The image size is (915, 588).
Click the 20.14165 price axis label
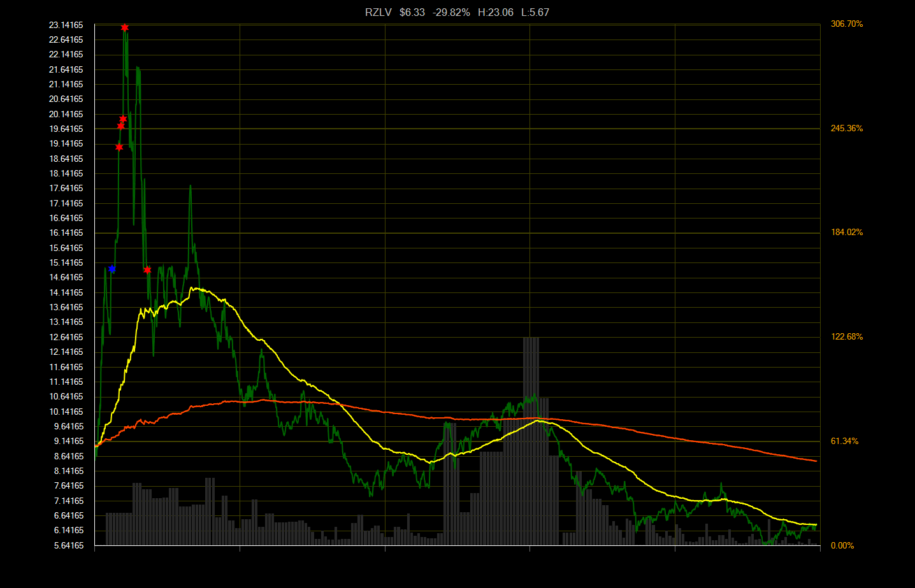(x=66, y=114)
